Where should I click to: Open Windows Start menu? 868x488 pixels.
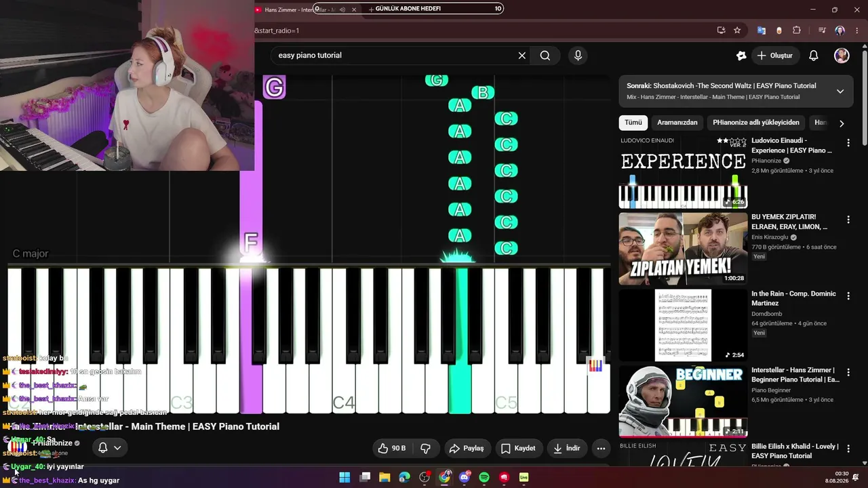pyautogui.click(x=344, y=477)
